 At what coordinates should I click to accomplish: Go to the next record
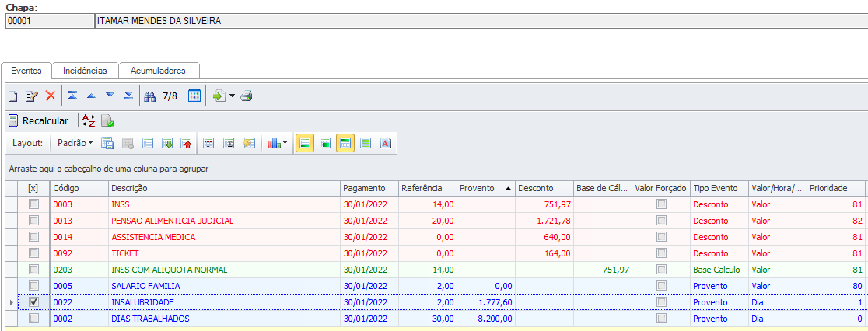110,96
